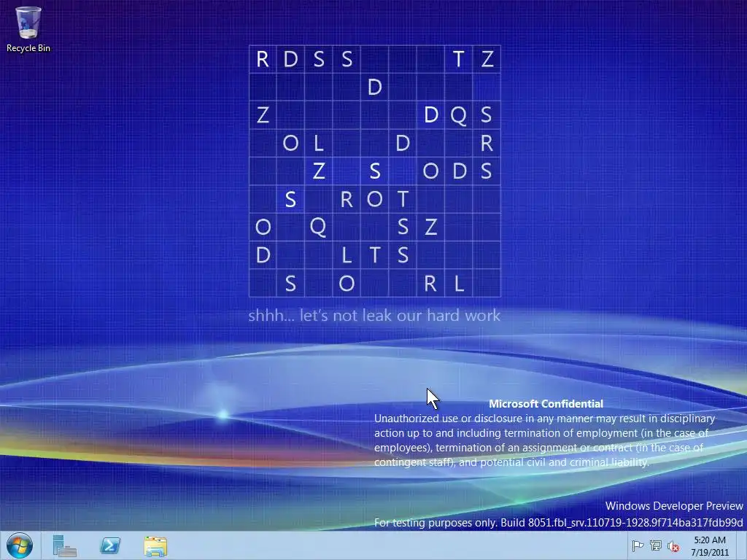Launch Server Manager from the taskbar
Image resolution: width=747 pixels, height=560 pixels.
coord(64,545)
